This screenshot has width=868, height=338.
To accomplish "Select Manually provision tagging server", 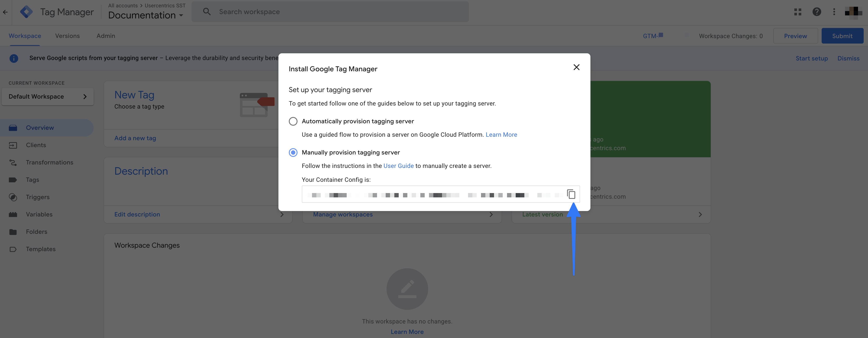I will coord(293,152).
